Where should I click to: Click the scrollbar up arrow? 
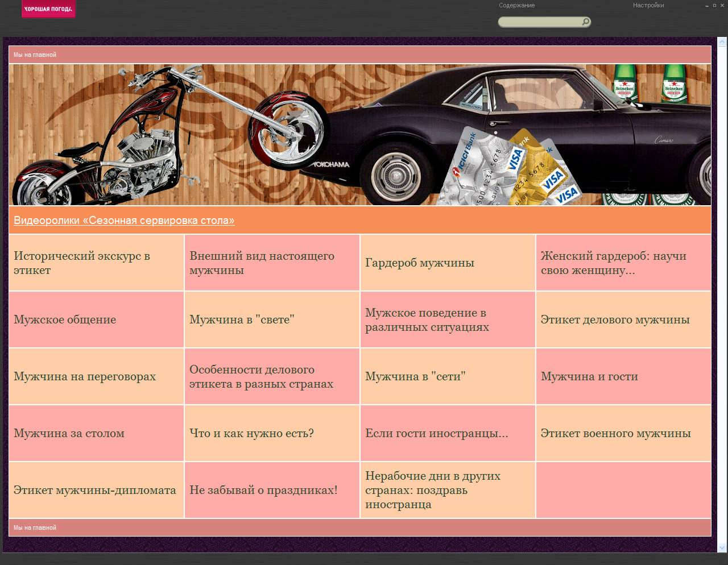722,41
